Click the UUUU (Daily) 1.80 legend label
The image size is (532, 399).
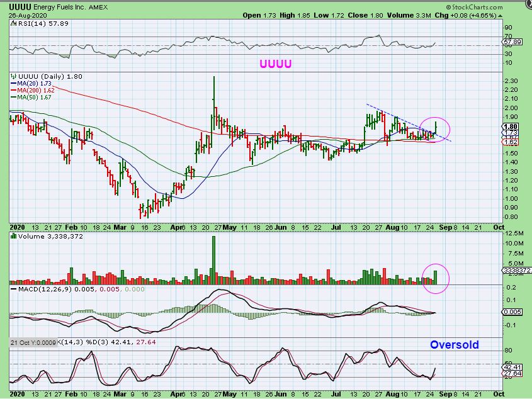[x=50, y=76]
